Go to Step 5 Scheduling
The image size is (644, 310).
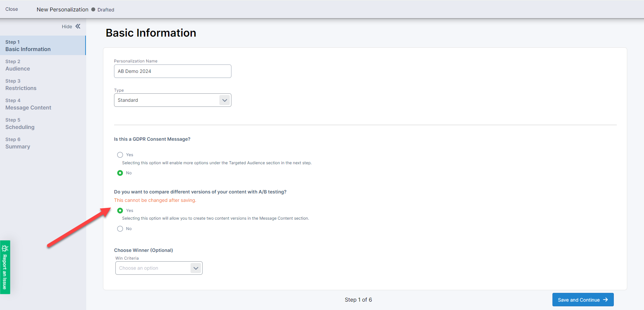tap(20, 124)
